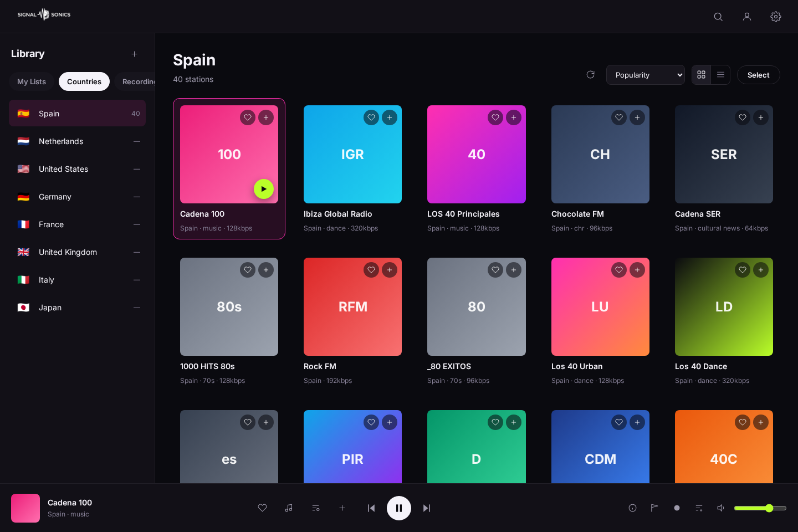Add 1000 HITS 80s to a list
The width and height of the screenshot is (798, 532).
pyautogui.click(x=266, y=270)
